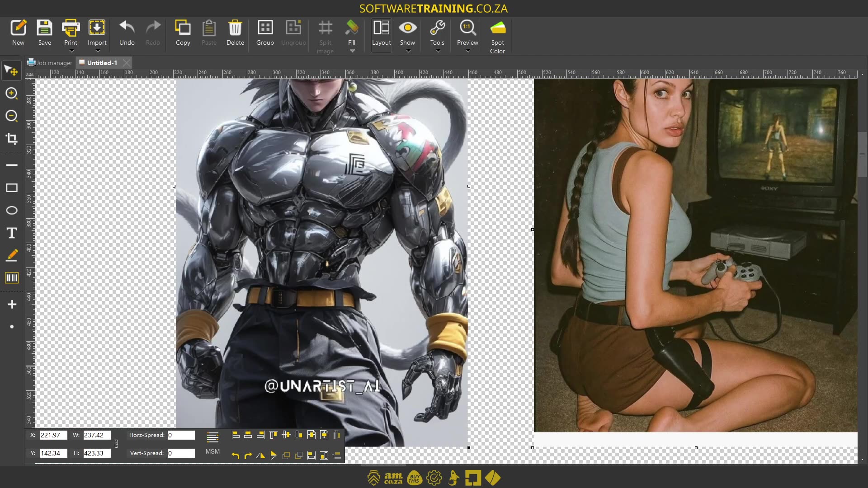This screenshot has width=868, height=488.
Task: Click the Print toolbar icon
Action: click(71, 28)
